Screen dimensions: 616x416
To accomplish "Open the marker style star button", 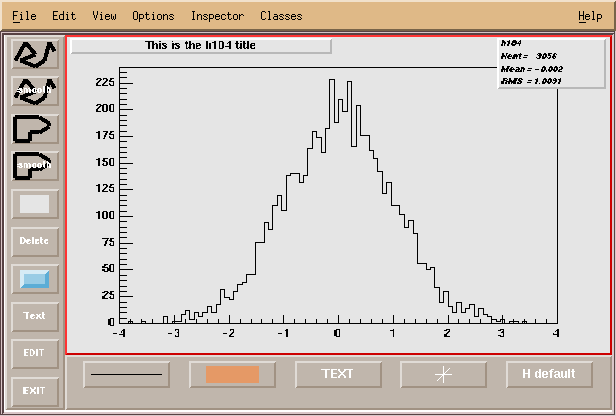I will coord(444,374).
